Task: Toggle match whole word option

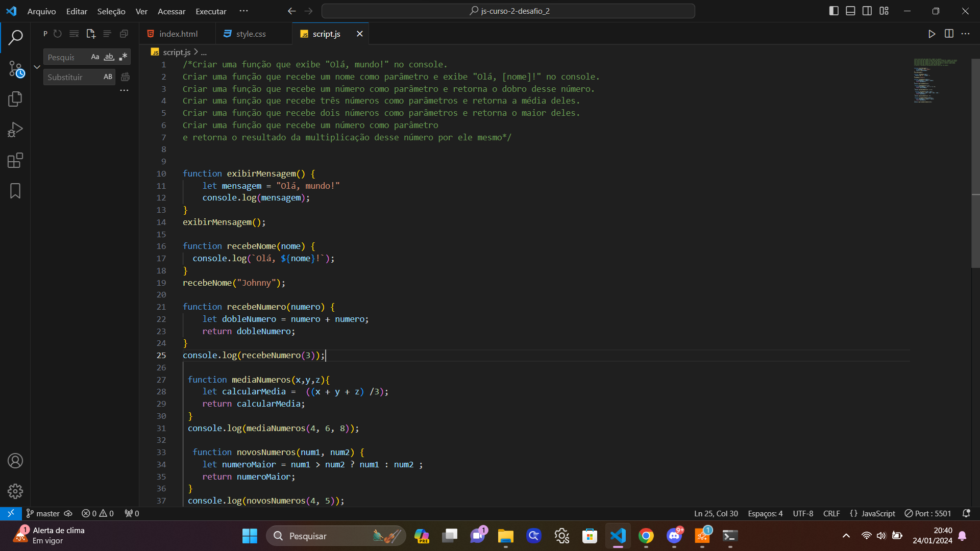Action: click(109, 57)
